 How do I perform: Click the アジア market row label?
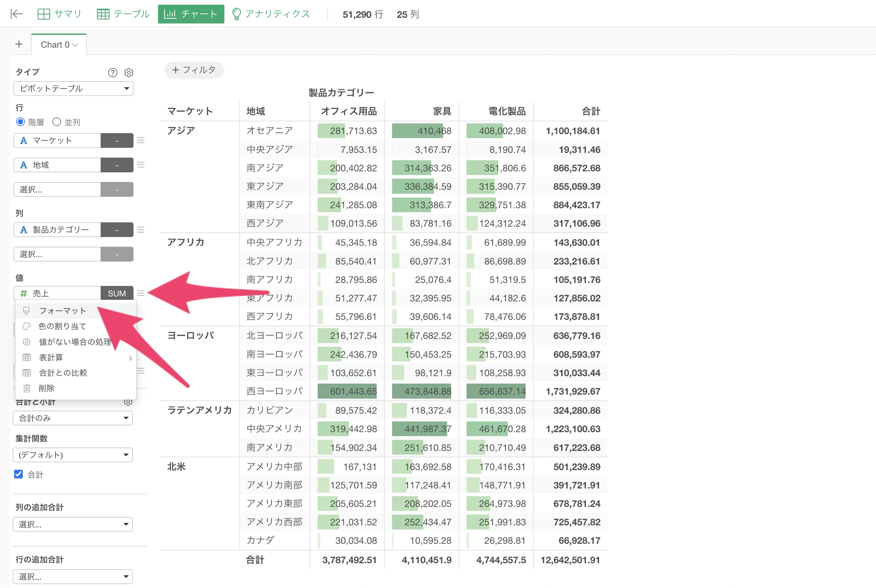(x=181, y=131)
